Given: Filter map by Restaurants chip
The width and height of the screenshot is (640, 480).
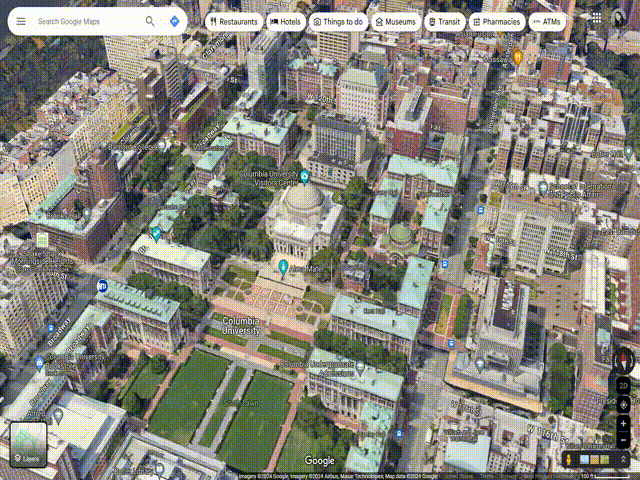Looking at the screenshot, I should click(x=234, y=22).
